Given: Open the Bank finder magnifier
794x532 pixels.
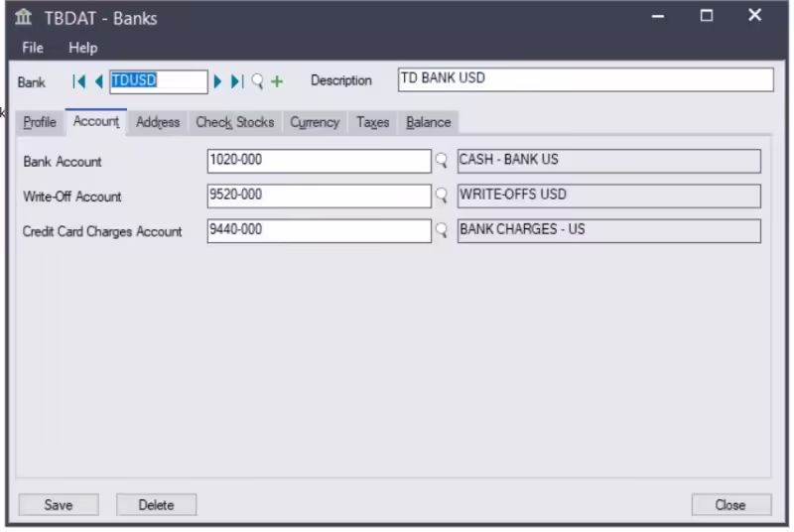Looking at the screenshot, I should [x=258, y=81].
